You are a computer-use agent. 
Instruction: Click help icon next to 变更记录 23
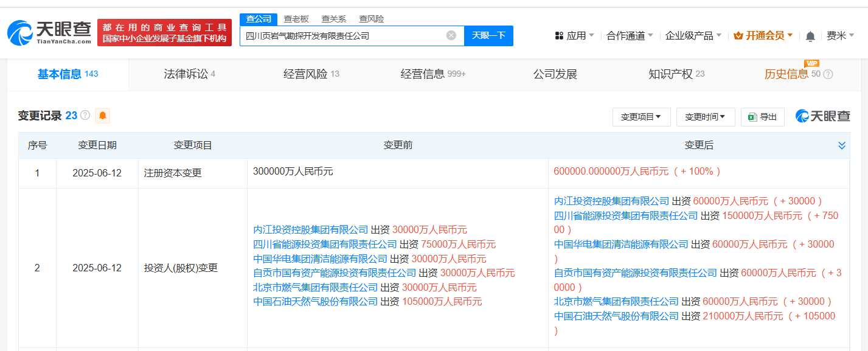85,115
